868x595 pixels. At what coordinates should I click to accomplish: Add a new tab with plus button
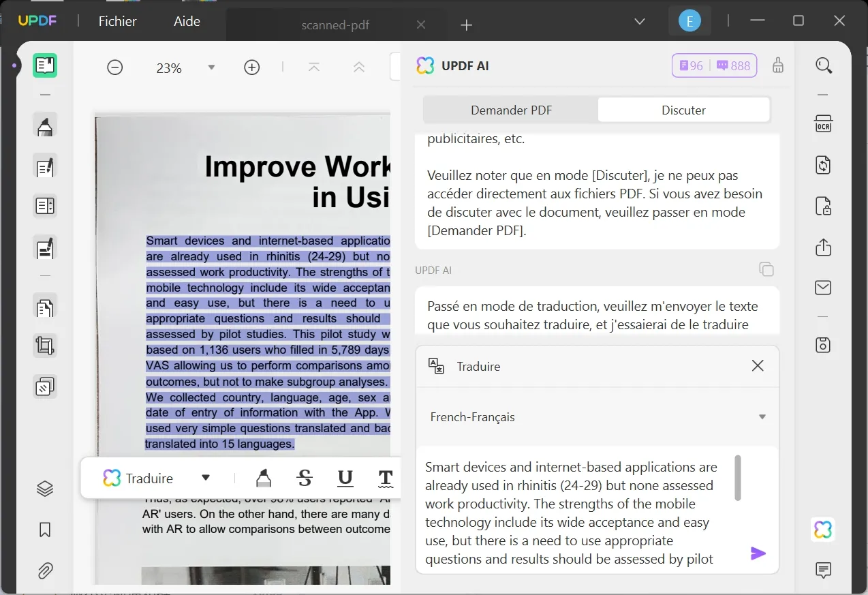[x=466, y=25]
